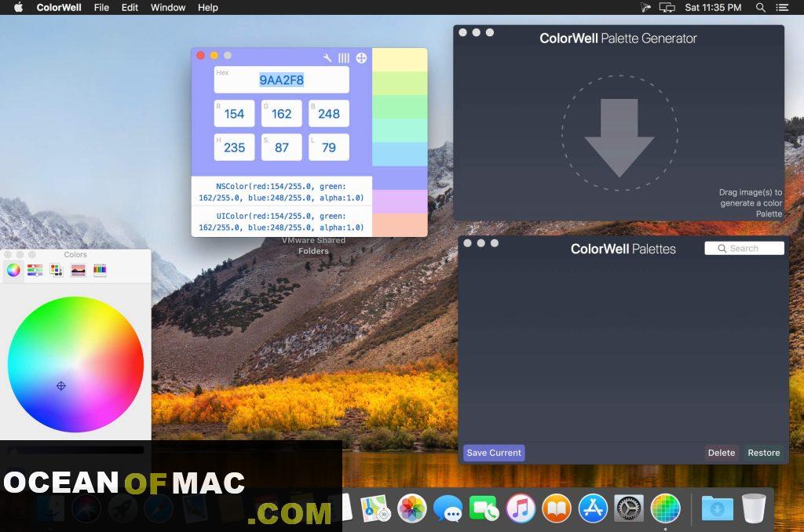The height and width of the screenshot is (532, 804).
Task: Click the S field showing 87
Action: [x=282, y=147]
